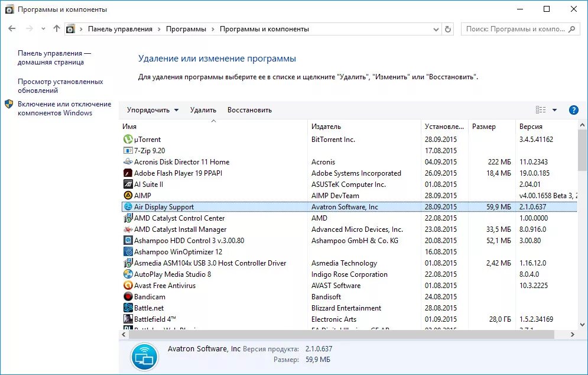The image size is (588, 375).
Task: Open Просмотр установленных обновлений link
Action: point(60,86)
